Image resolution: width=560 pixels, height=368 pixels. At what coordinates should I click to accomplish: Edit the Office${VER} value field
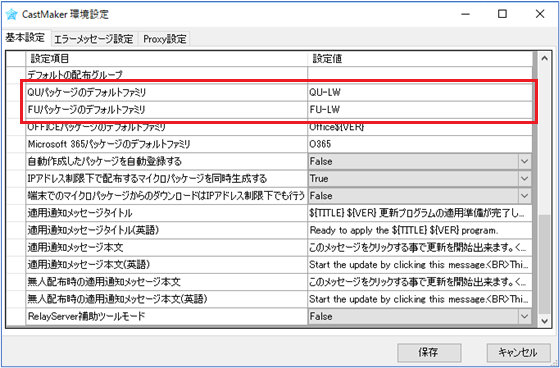coord(420,127)
